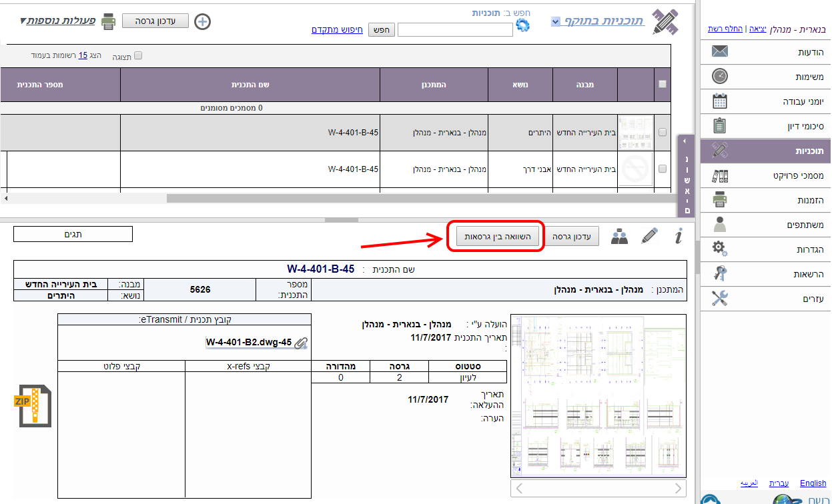Open מסמכי פרויקט in the sidebar
Screen dimensions: 832x504
[765, 175]
